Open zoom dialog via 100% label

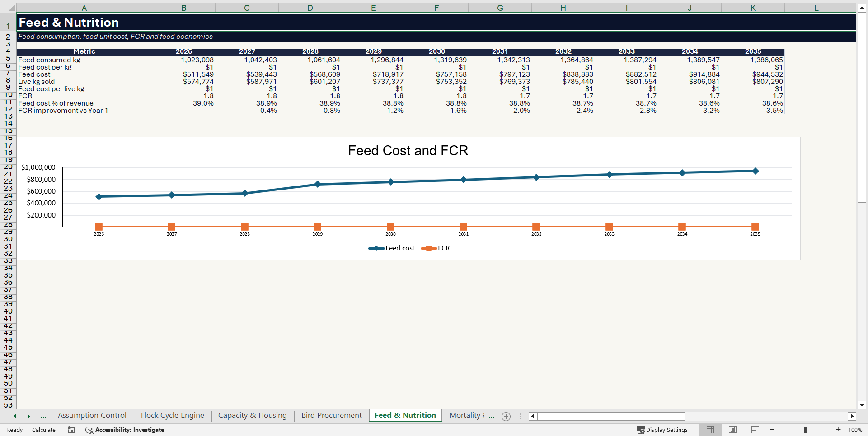tap(855, 430)
